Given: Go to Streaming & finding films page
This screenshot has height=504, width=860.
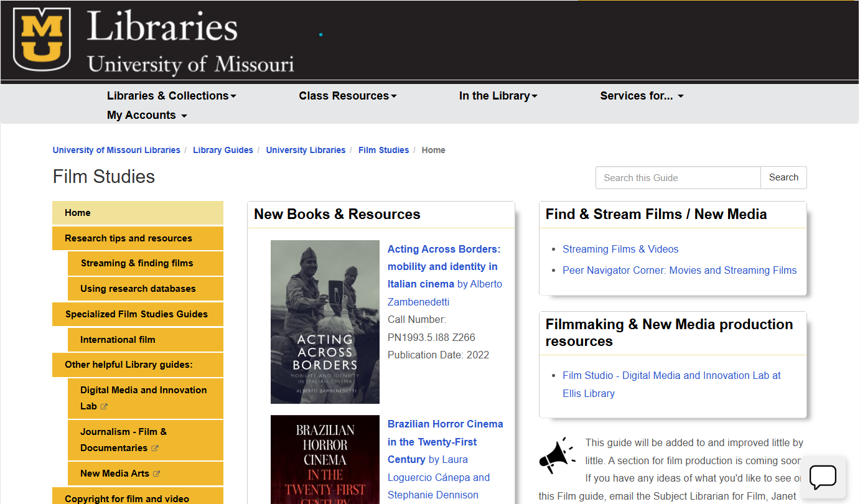Looking at the screenshot, I should (145, 263).
